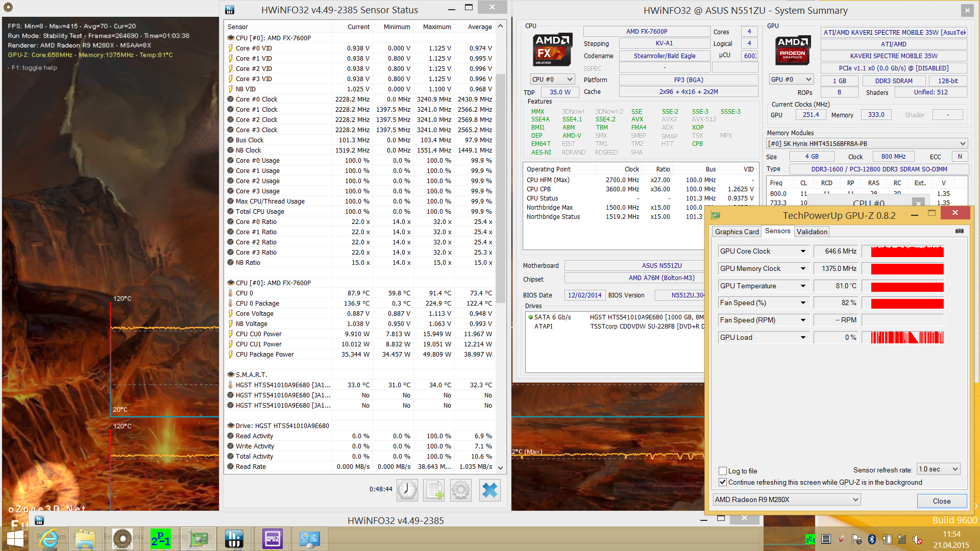Open Prime95 taskbar icon
The image size is (980, 551).
160,539
